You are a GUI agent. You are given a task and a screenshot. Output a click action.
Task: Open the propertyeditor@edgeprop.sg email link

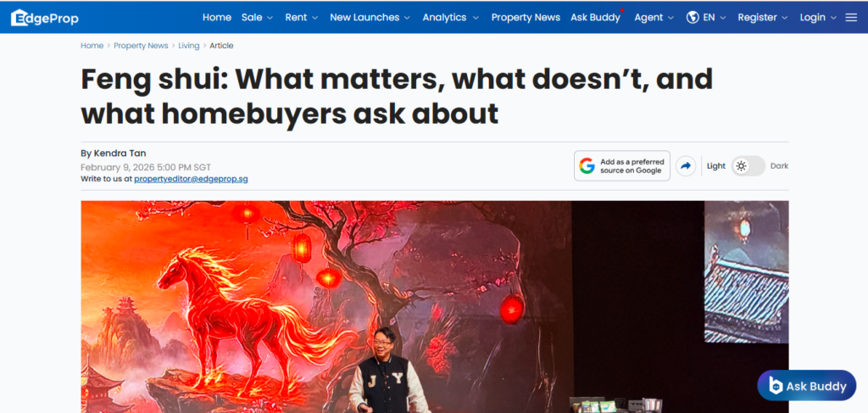[191, 179]
